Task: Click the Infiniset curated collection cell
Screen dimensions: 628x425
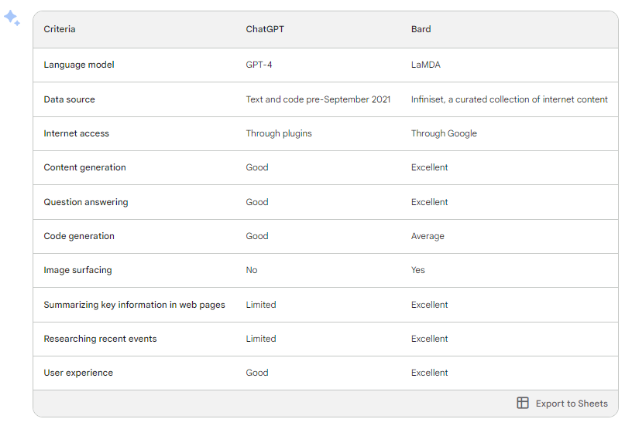Action: coord(509,99)
